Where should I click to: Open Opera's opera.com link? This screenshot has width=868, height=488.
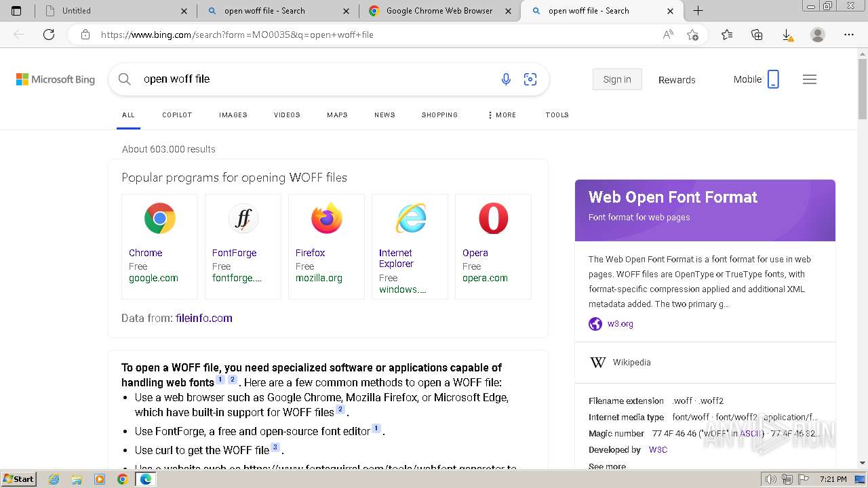coord(485,278)
